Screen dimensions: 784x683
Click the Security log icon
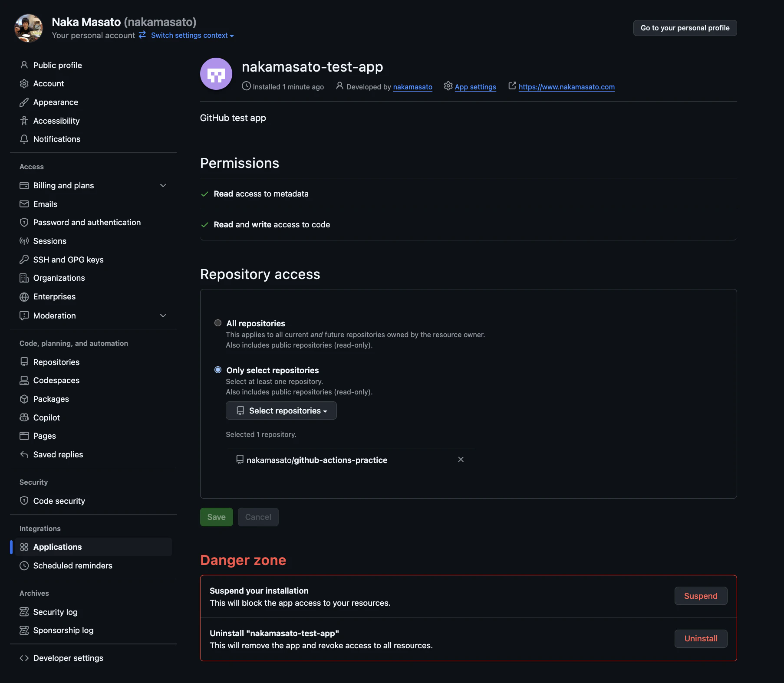pyautogui.click(x=24, y=612)
